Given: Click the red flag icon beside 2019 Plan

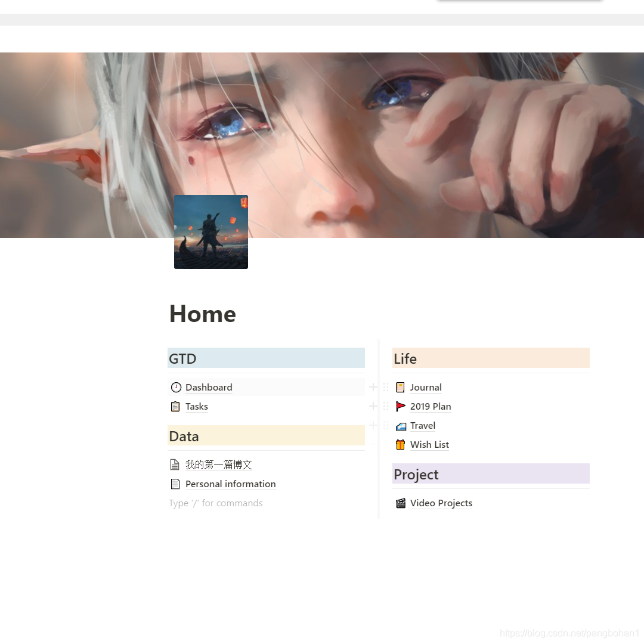Looking at the screenshot, I should [401, 407].
